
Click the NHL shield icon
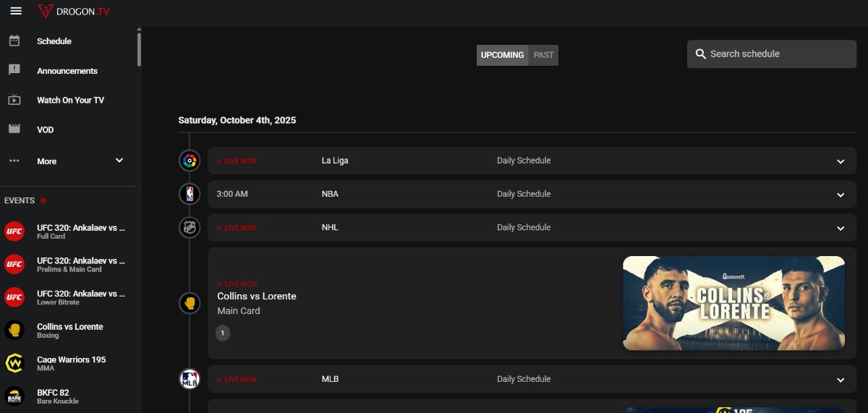[190, 228]
